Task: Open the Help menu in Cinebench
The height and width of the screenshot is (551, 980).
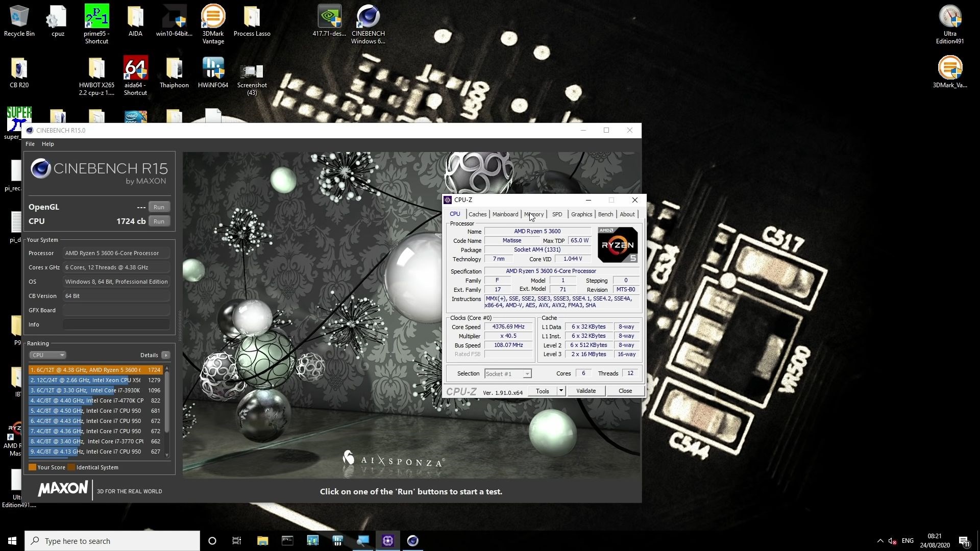Action: (x=47, y=144)
